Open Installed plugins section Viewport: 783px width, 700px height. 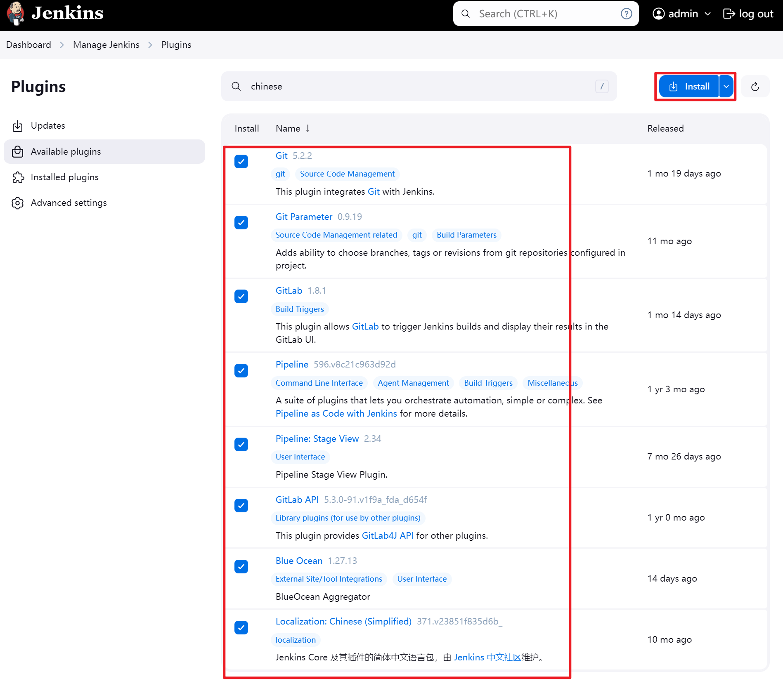104,177
